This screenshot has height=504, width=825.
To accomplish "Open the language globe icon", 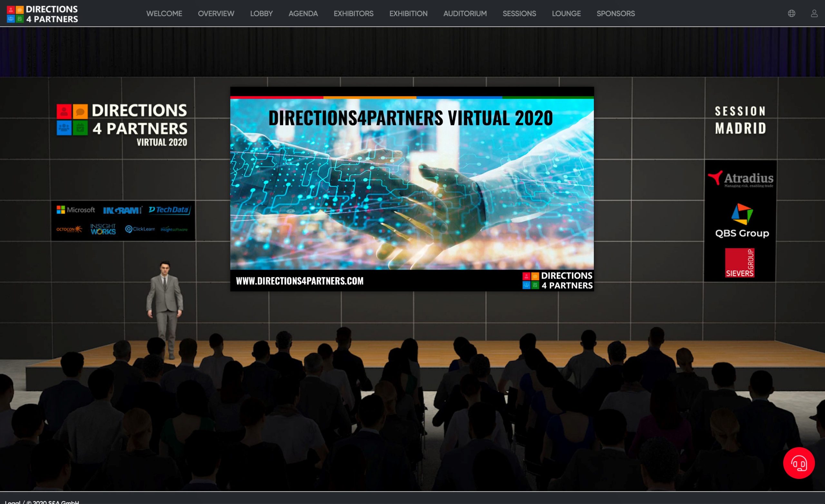I will coord(791,14).
